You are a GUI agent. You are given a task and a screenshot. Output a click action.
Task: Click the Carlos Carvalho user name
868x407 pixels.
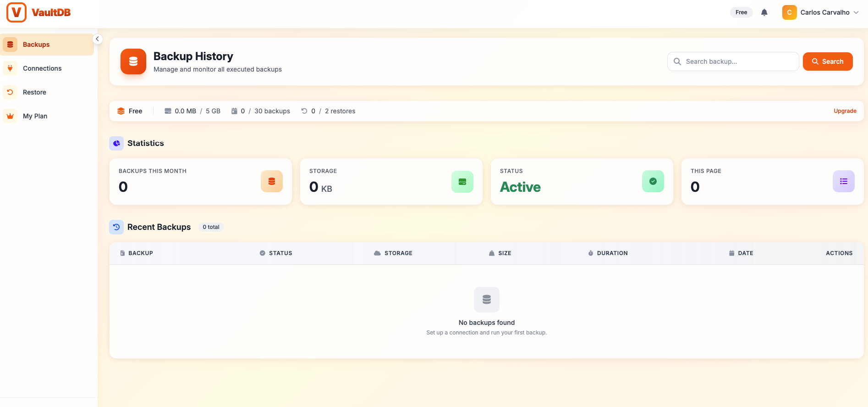825,12
